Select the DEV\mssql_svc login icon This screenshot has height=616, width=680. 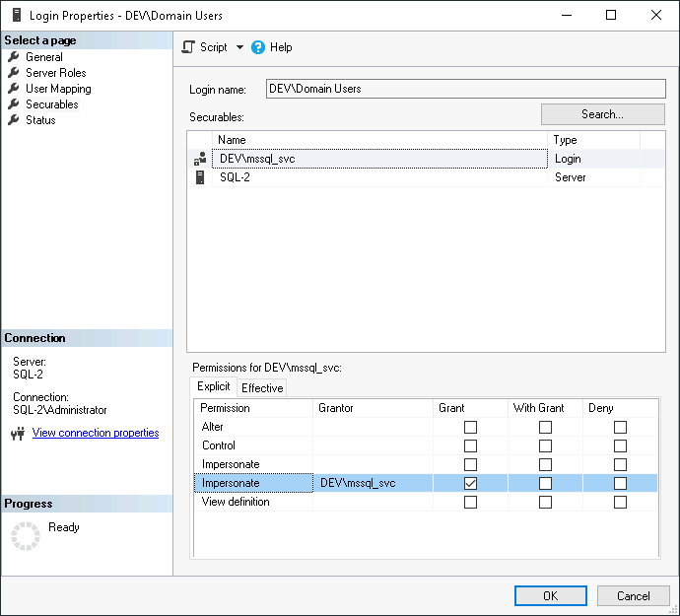tap(200, 159)
